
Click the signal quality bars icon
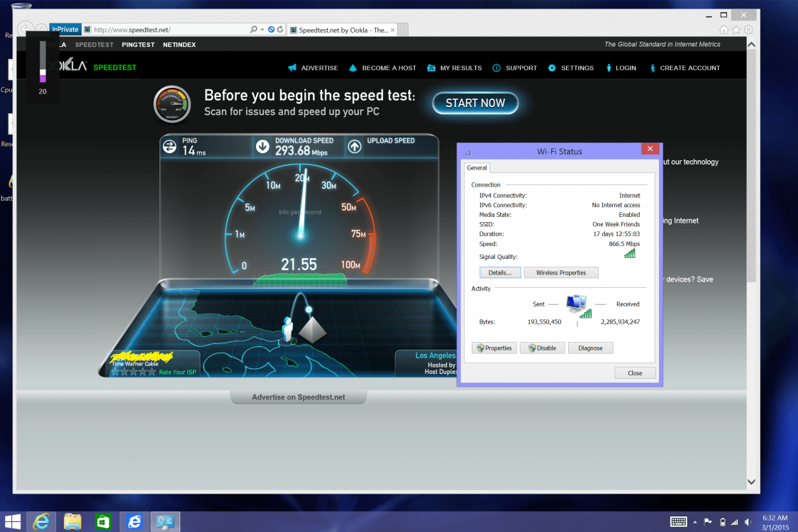point(630,254)
